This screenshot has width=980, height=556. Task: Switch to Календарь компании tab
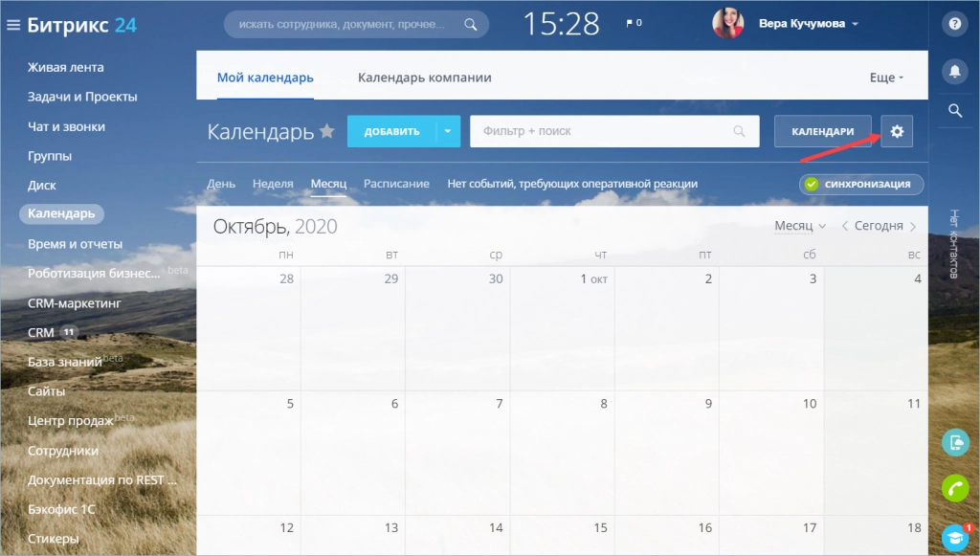pyautogui.click(x=425, y=78)
